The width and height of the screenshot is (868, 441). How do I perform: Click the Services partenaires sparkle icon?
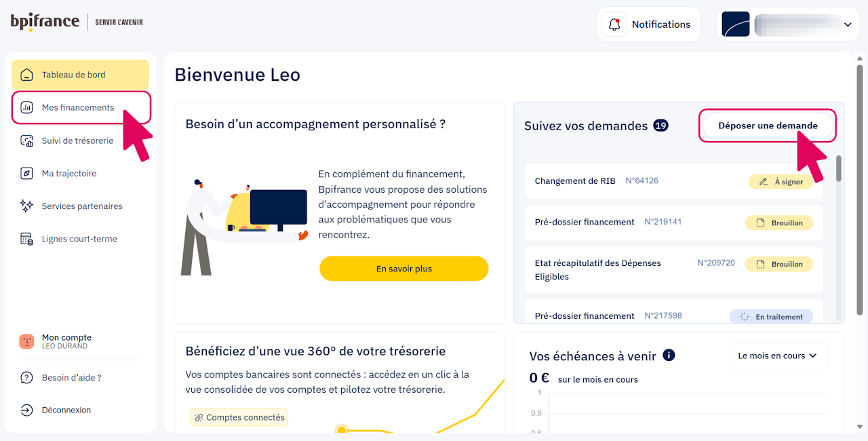pos(26,206)
